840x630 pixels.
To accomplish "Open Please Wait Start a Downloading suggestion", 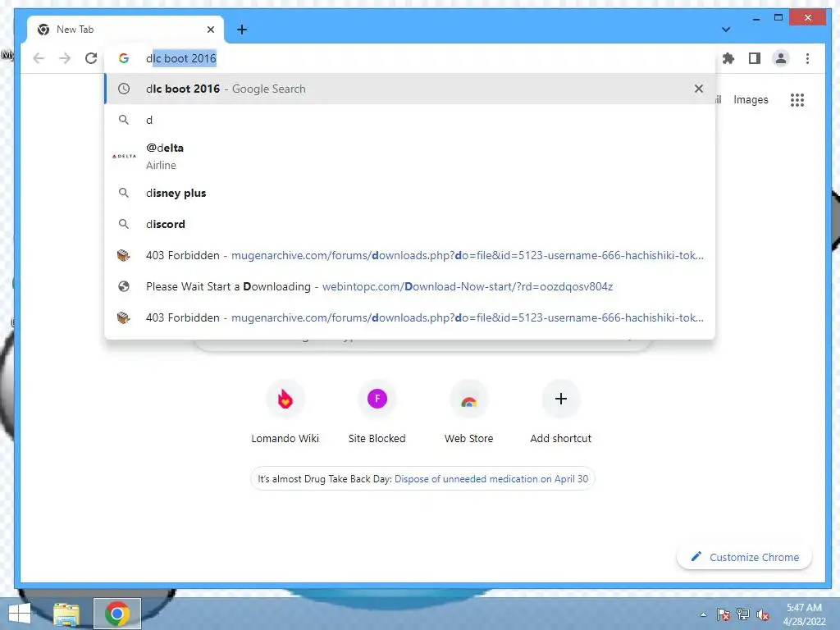I will coord(410,286).
